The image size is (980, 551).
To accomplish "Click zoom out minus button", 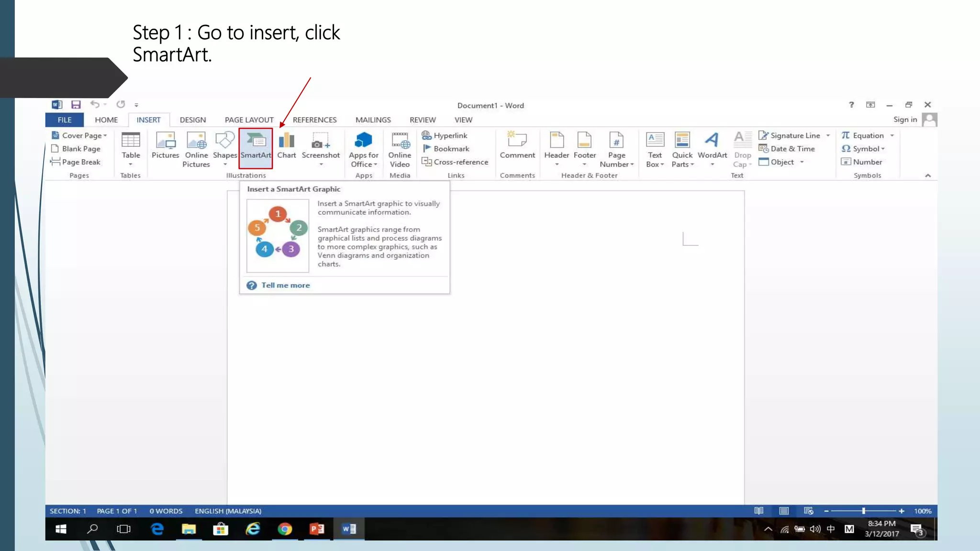I will [826, 511].
